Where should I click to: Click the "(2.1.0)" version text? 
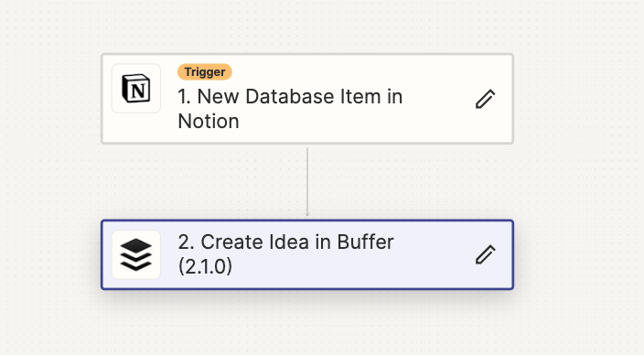point(205,266)
